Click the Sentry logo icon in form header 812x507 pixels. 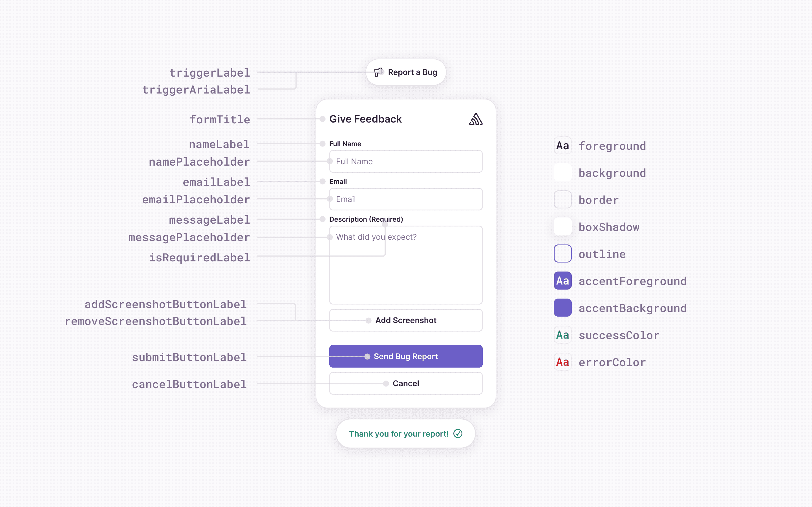[475, 119]
